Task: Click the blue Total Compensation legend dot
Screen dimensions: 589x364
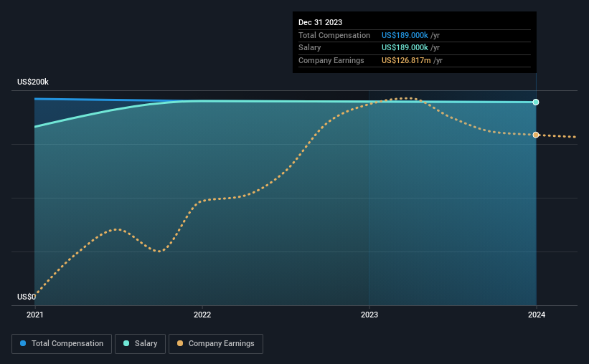Action: click(x=23, y=343)
